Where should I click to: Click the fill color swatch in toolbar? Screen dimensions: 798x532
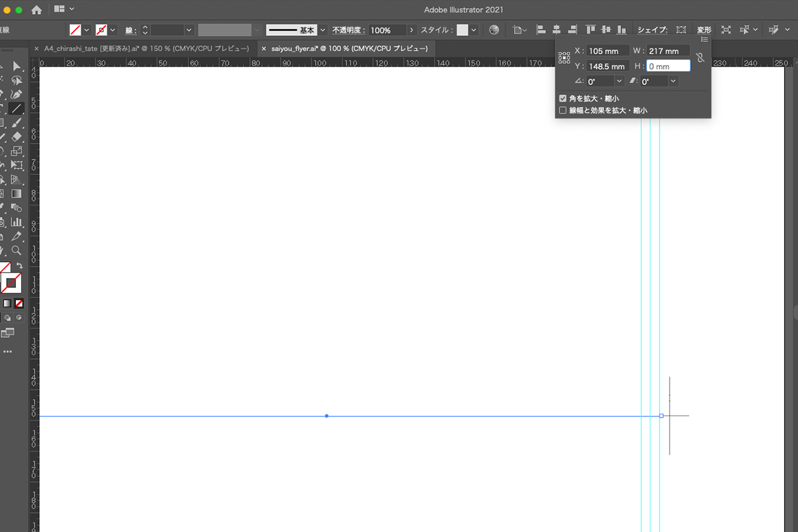click(5, 269)
